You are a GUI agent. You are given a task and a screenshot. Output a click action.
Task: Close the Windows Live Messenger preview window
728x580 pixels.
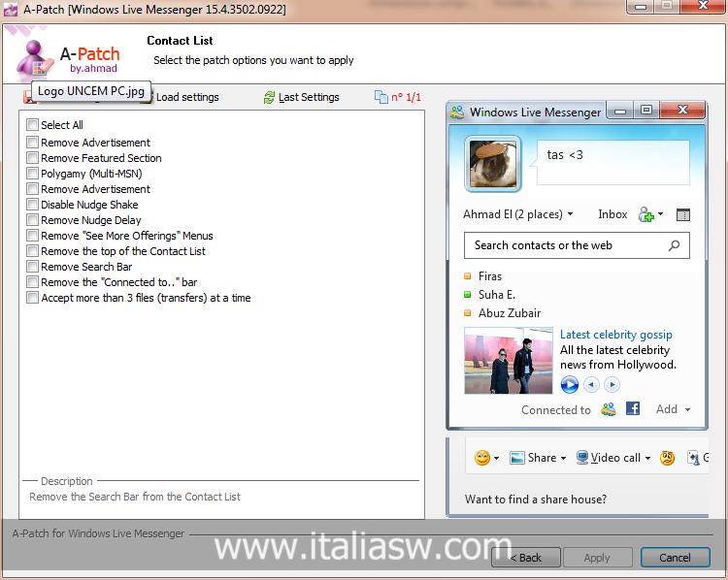pos(682,111)
